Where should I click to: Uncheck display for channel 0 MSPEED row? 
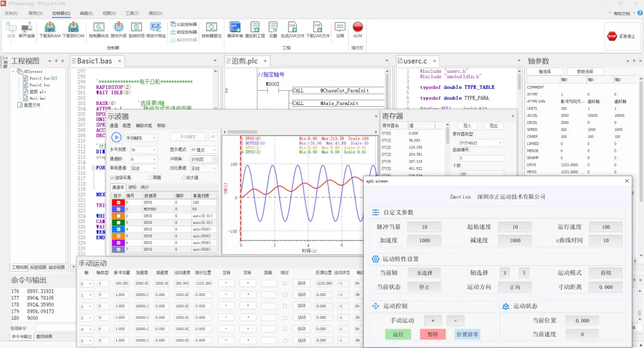tap(118, 210)
